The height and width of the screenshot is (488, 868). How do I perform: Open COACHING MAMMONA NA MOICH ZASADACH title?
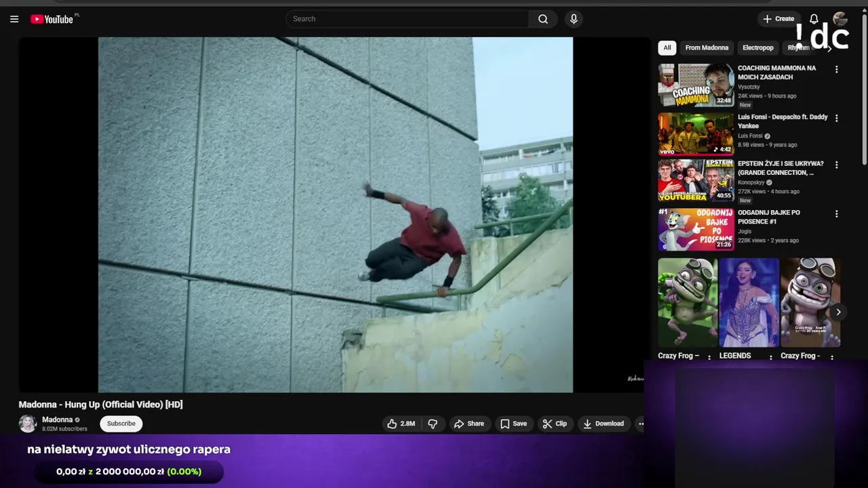pos(776,73)
